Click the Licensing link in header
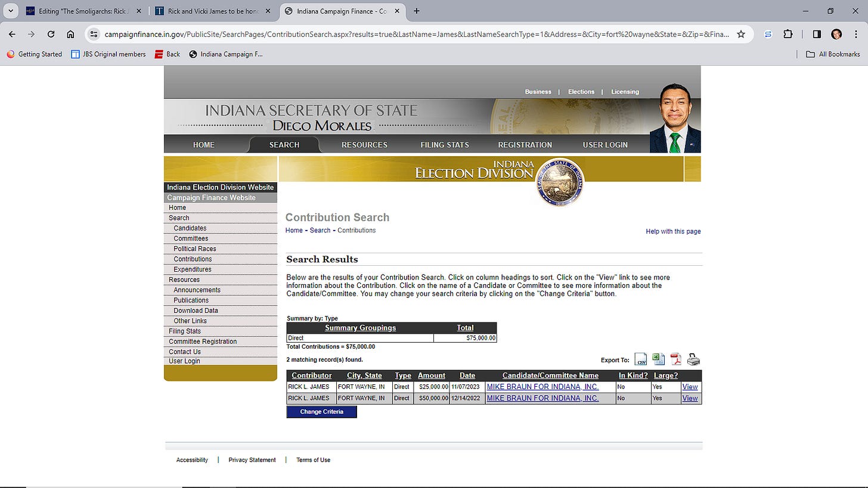Image resolution: width=868 pixels, height=488 pixels. point(625,92)
